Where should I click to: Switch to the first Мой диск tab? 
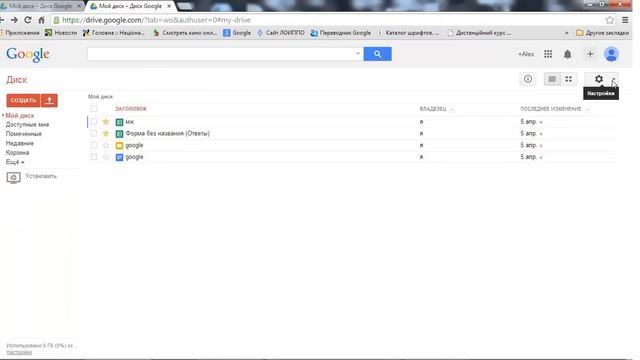pos(39,6)
